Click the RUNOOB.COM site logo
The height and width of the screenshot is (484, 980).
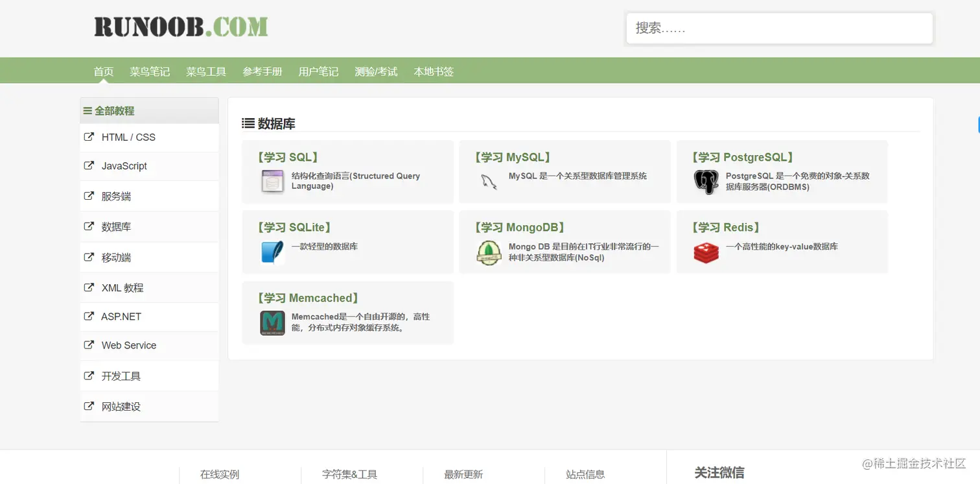click(181, 27)
